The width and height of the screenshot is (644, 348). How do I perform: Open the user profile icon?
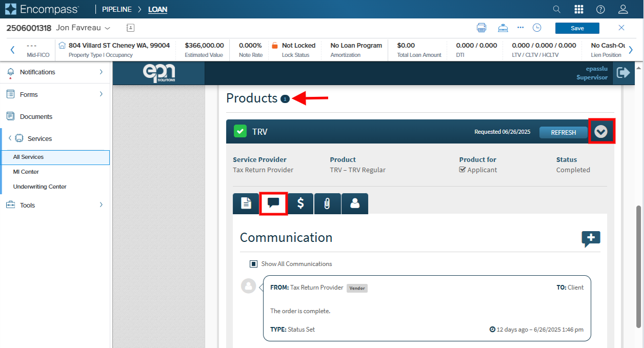623,9
